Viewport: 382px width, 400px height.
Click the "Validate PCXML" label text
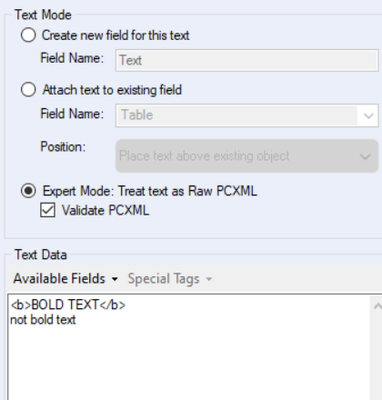[105, 210]
